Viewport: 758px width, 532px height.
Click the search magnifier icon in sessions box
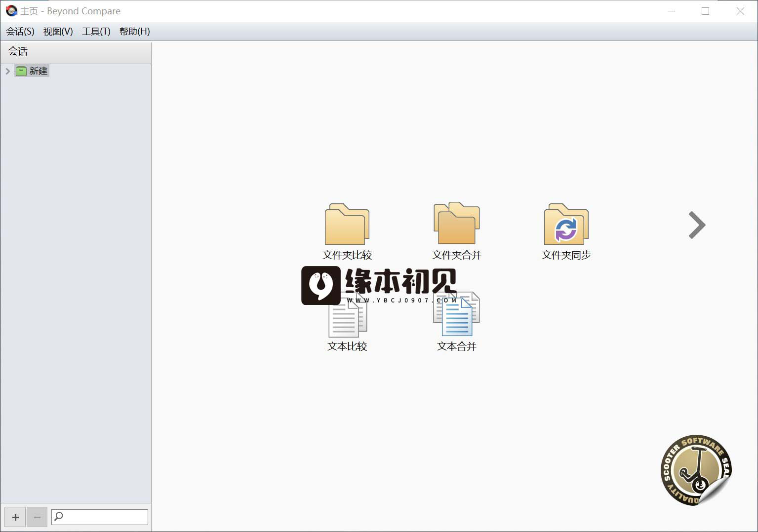59,517
